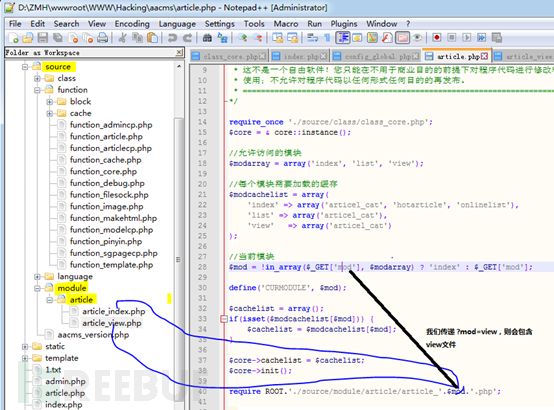Click the Print toolbar icon
554x410 pixels.
[102, 37]
